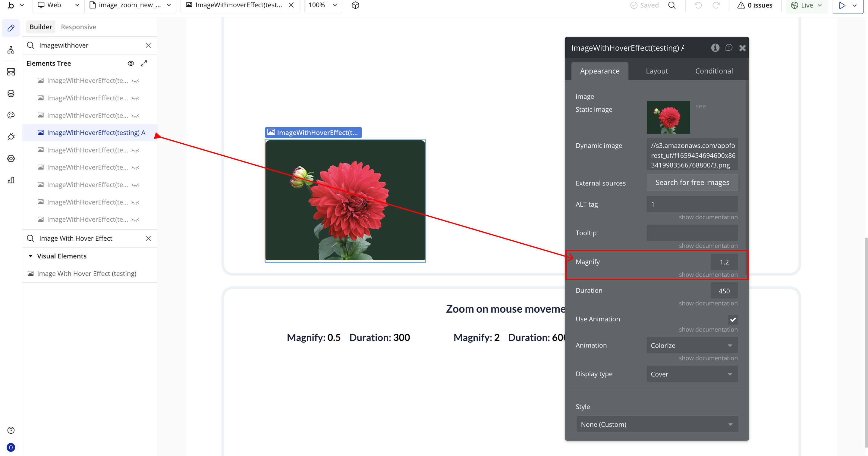This screenshot has height=456, width=868.
Task: Open the Settings gear icon in sidebar
Action: [11, 158]
